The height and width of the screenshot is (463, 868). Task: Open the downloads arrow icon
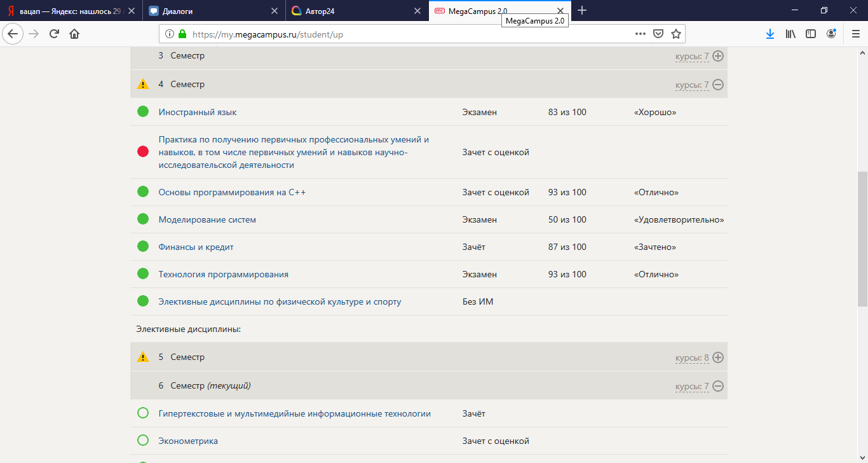coord(770,34)
